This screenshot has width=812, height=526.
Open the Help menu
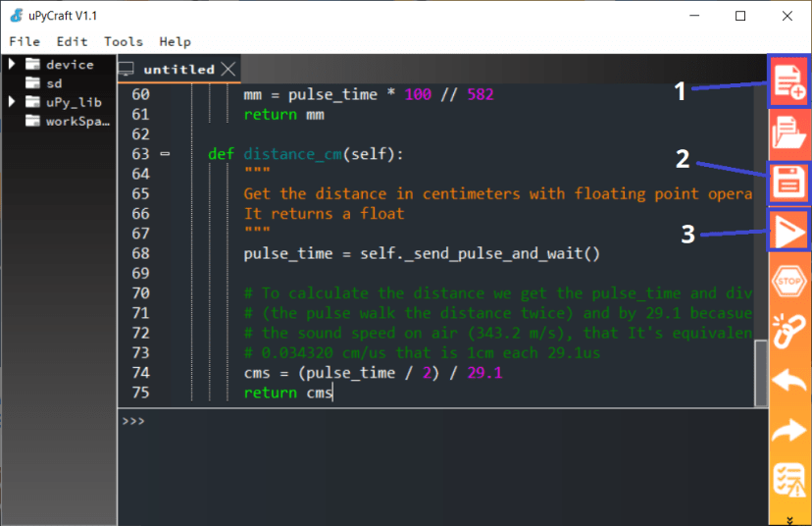(175, 41)
